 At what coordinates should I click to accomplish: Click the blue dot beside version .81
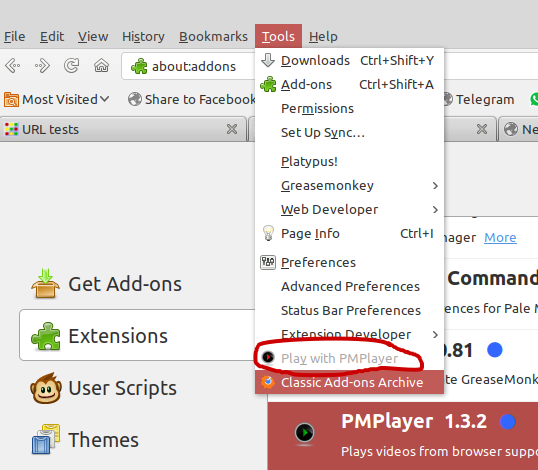[x=495, y=350]
